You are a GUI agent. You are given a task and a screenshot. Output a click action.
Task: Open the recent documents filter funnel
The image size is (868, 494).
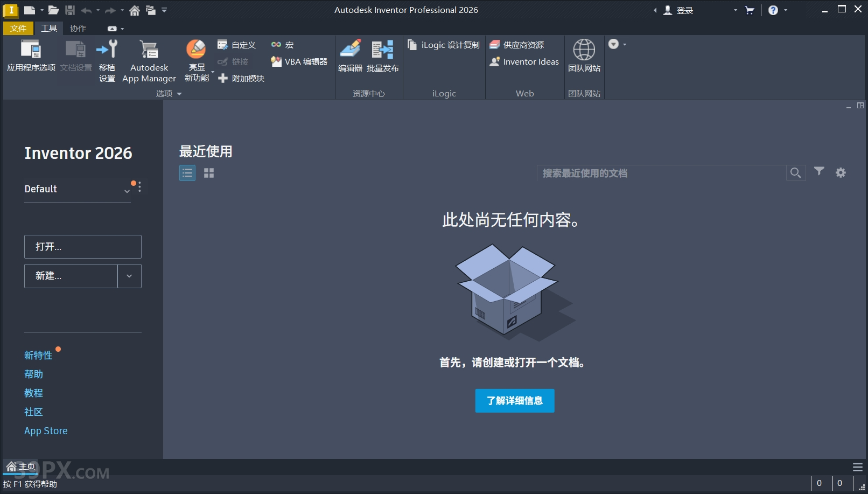819,171
